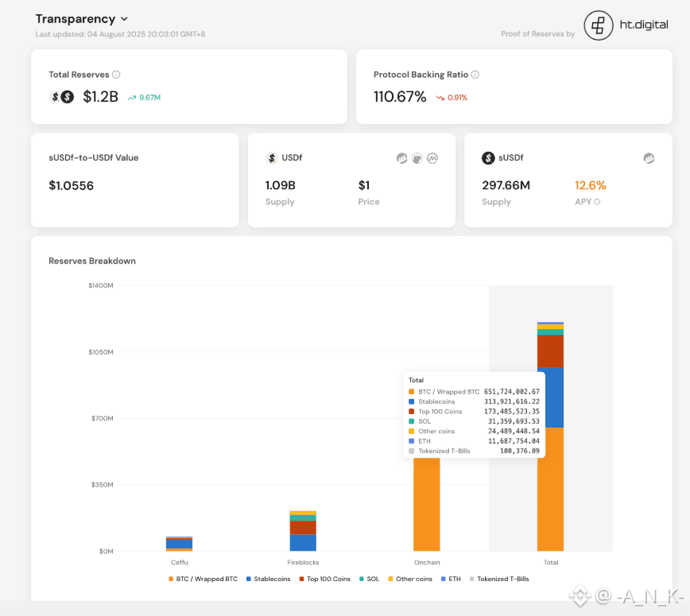Toggle BTC / Wrapped BTC legend series

pyautogui.click(x=203, y=579)
